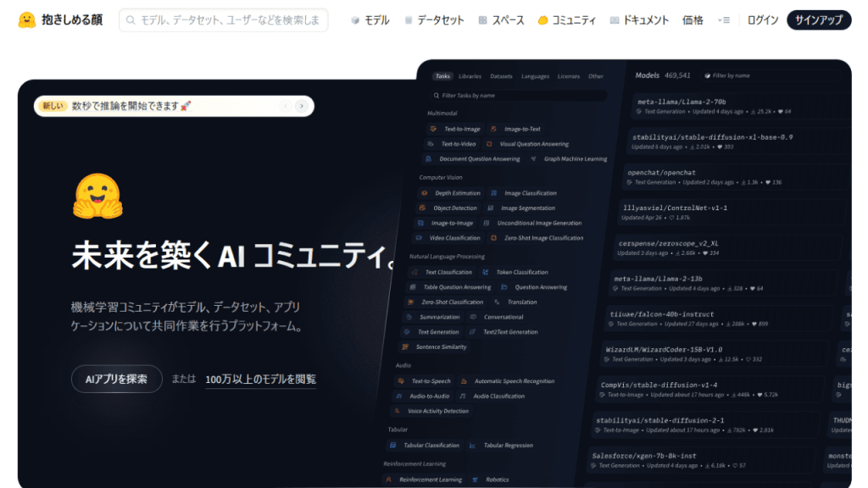Click the サインアップ button
The image size is (868, 488).
pyautogui.click(x=819, y=20)
